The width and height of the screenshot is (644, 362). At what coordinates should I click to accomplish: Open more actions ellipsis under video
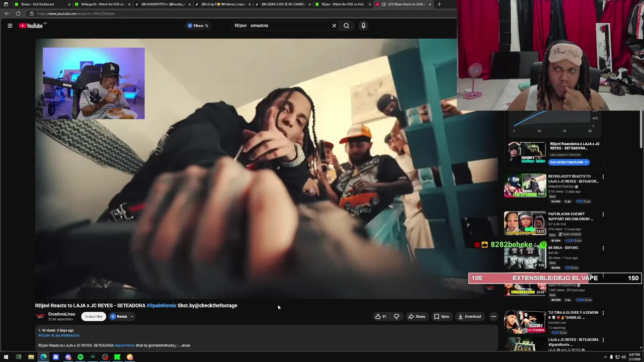tap(494, 316)
